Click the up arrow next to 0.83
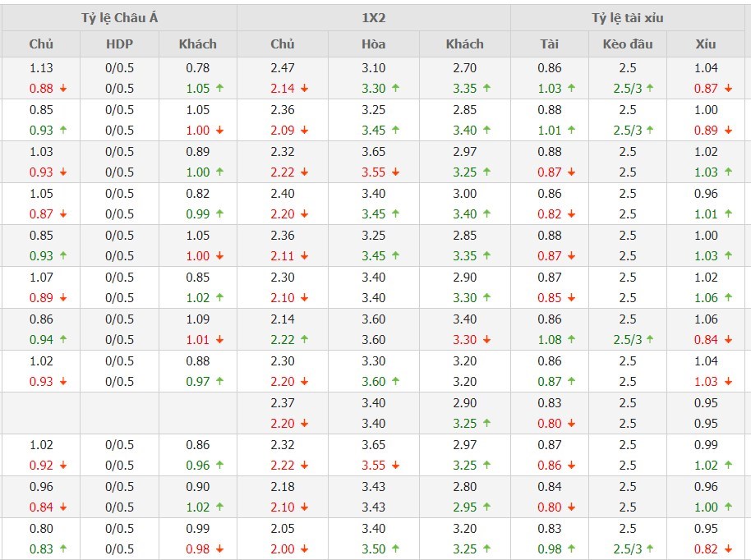751x560 pixels. click(63, 549)
